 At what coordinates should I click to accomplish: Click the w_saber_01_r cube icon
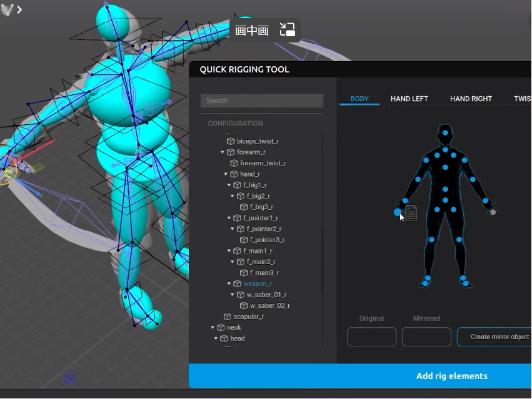pyautogui.click(x=240, y=295)
